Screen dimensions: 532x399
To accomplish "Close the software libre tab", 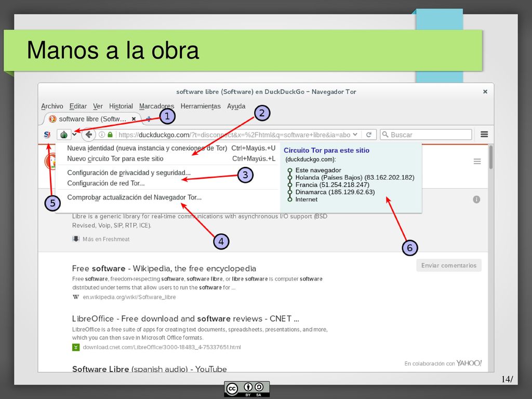I will coord(134,119).
